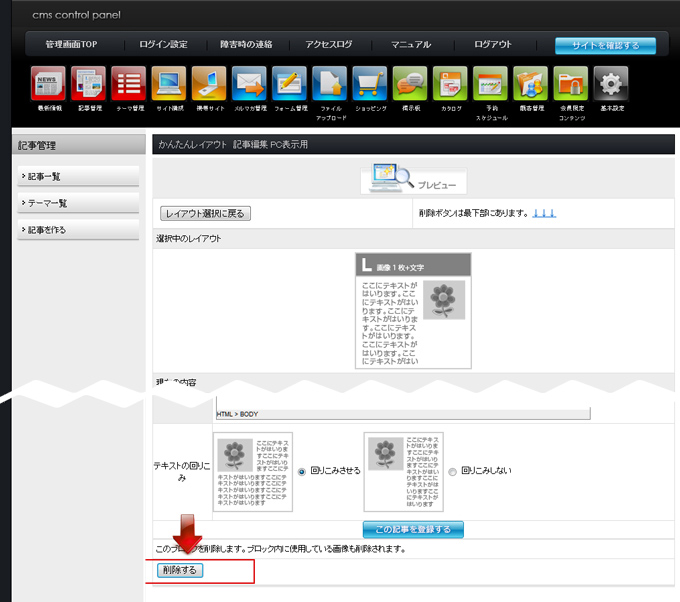Select the 回りこみしない radio button
This screenshot has height=602, width=680.
[452, 471]
